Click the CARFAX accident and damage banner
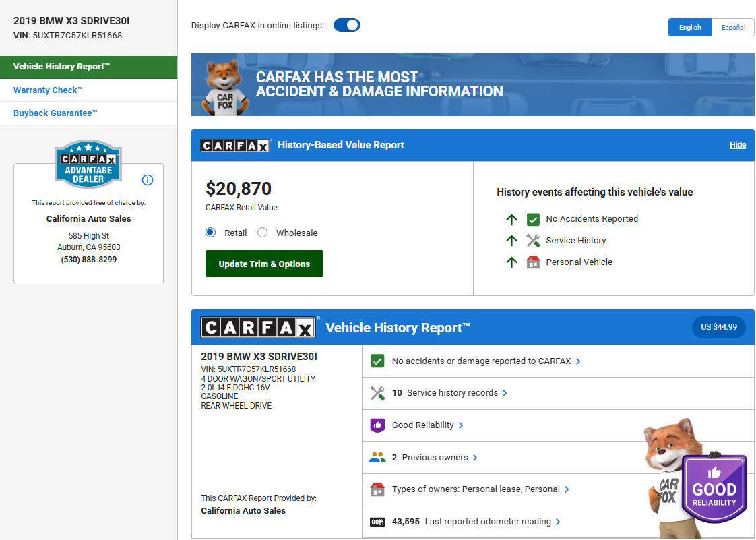756x540 pixels. tap(472, 85)
